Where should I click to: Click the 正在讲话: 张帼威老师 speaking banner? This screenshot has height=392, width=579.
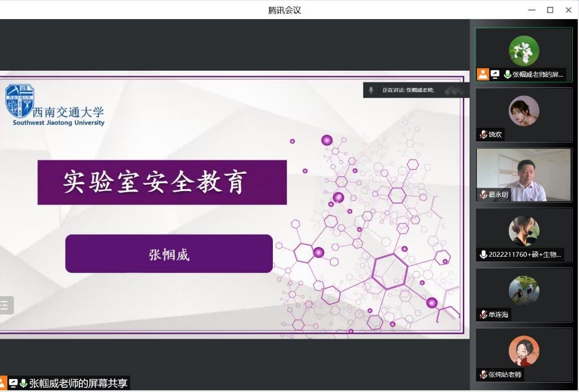point(415,90)
